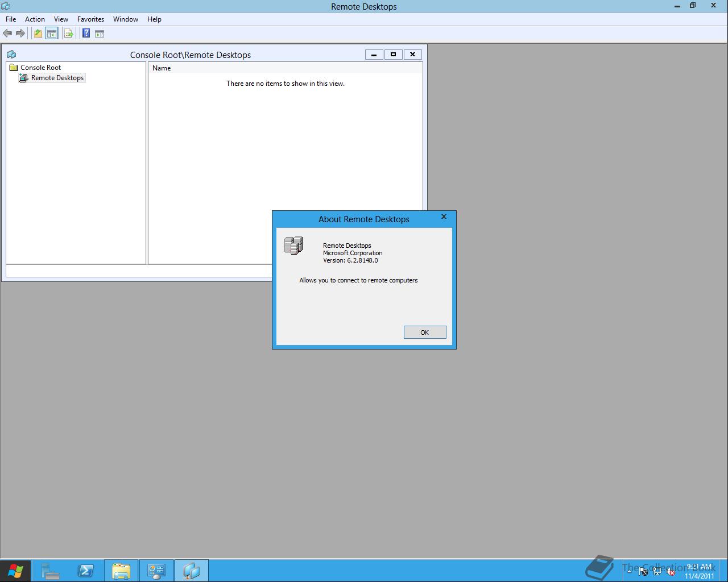
Task: Open the Favorites menu
Action: (90, 19)
